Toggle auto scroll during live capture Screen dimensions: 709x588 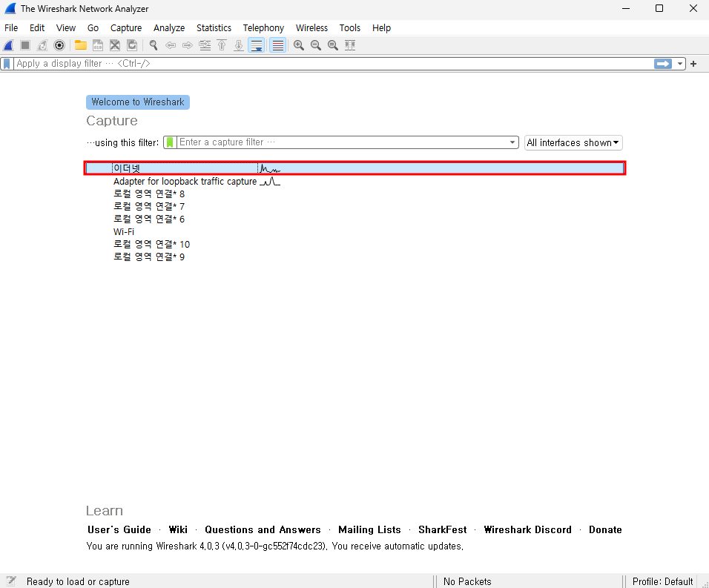click(x=257, y=45)
